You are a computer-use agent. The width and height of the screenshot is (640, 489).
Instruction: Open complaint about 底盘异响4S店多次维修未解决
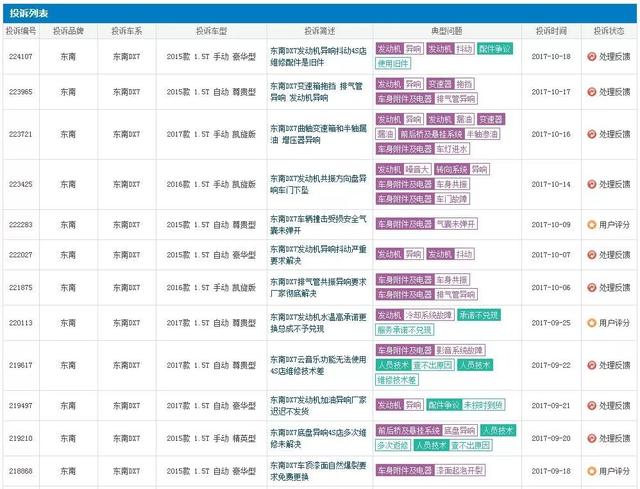pyautogui.click(x=318, y=438)
